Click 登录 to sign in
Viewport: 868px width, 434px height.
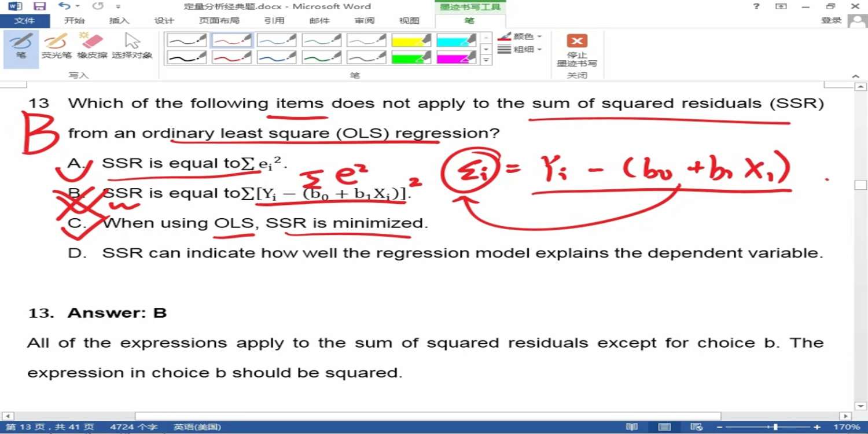pos(832,20)
